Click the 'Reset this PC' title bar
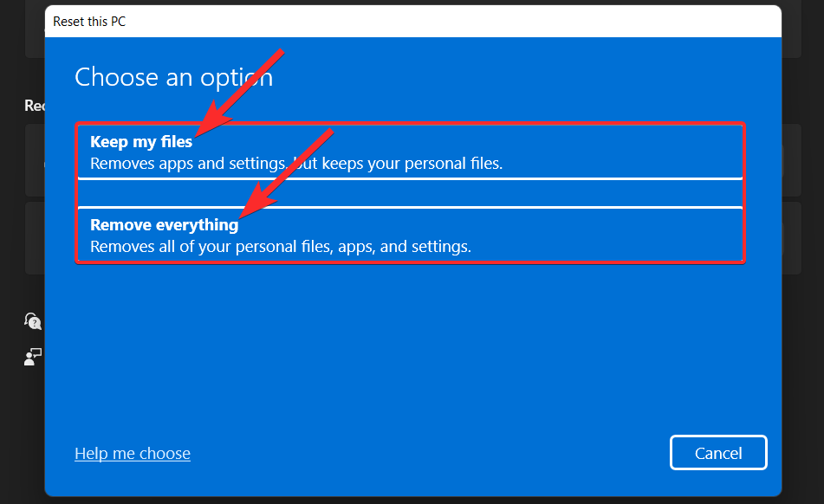This screenshot has width=824, height=504. point(89,21)
